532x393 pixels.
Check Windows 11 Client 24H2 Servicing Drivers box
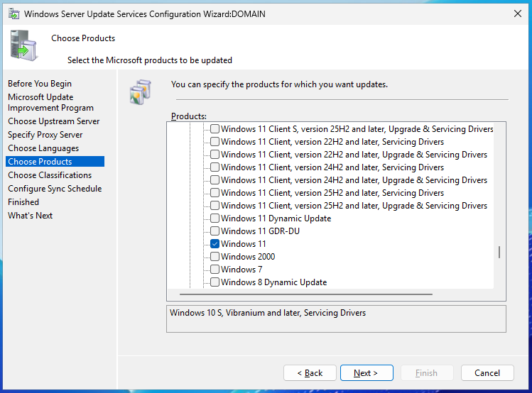[x=215, y=167]
